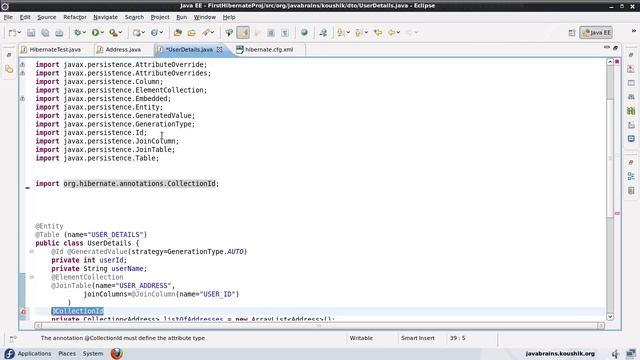Open the Debug configurations dropdown arrow
Image resolution: width=640 pixels, height=360 pixels.
(x=84, y=33)
